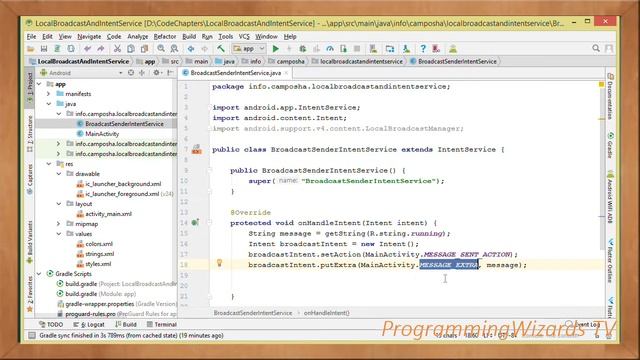Viewport: 640px width, 360px height.
Task: Toggle the Favorites side tab
Action: 30,294
